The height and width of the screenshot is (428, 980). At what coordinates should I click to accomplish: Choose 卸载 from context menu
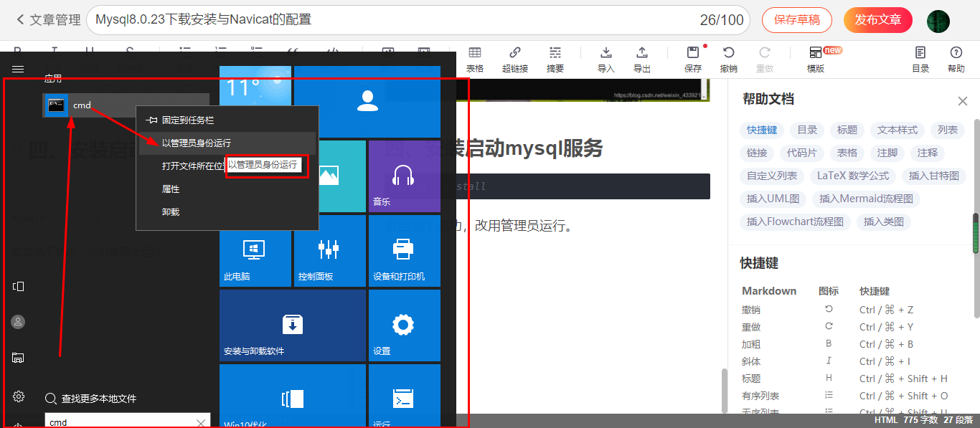pos(227,211)
